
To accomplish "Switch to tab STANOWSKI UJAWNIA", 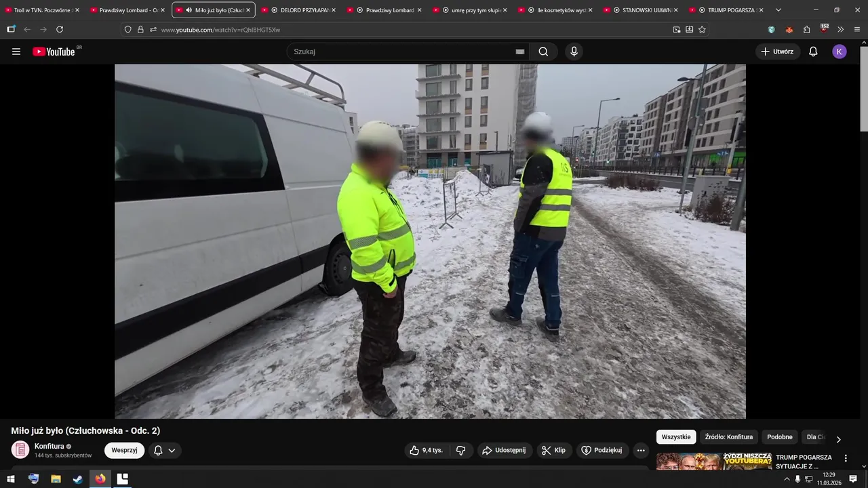I will point(642,10).
